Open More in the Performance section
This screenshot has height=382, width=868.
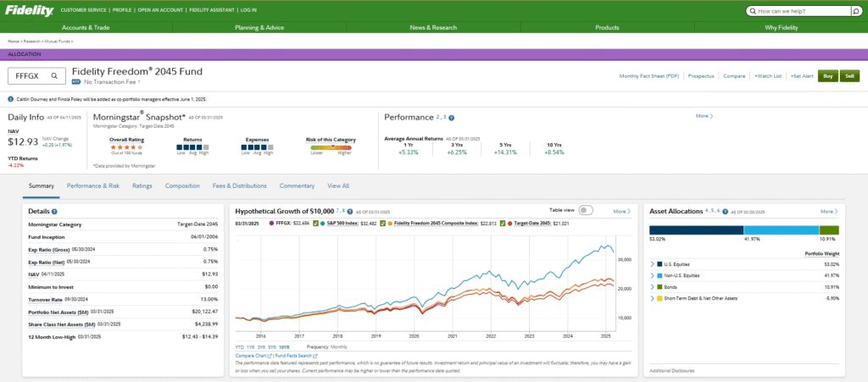click(x=704, y=116)
